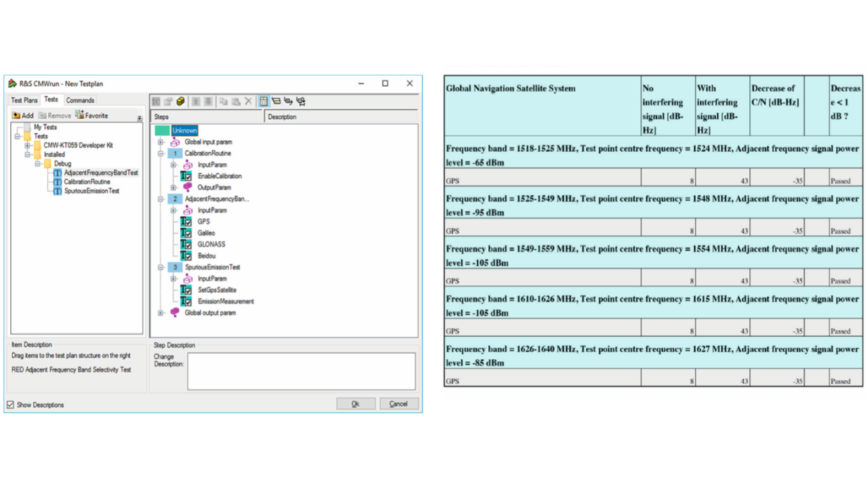Expand the Global input param node
Image resolution: width=868 pixels, height=488 pixels.
(161, 142)
